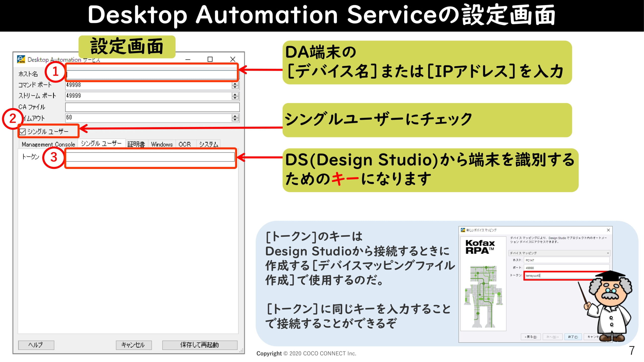
Task: Open the システム tab
Action: tap(209, 144)
